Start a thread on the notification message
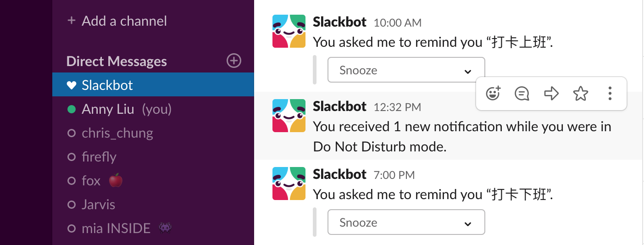This screenshot has height=245, width=644. 522,94
